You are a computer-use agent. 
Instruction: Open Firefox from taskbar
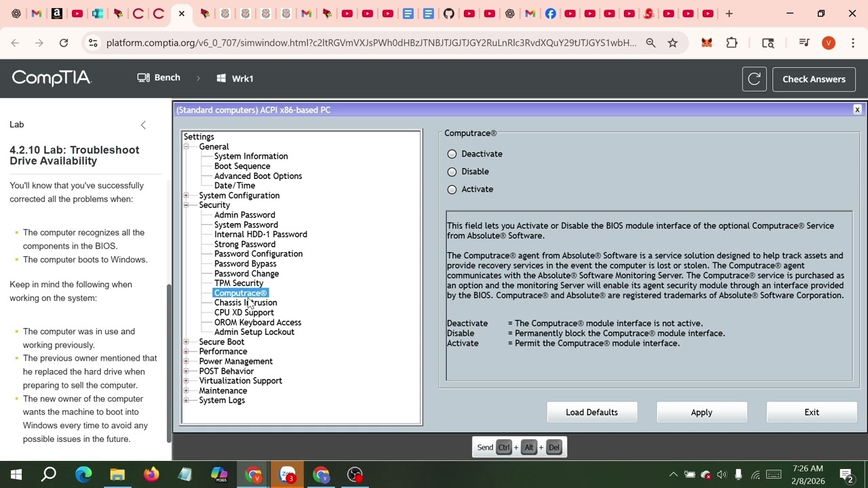tap(151, 474)
